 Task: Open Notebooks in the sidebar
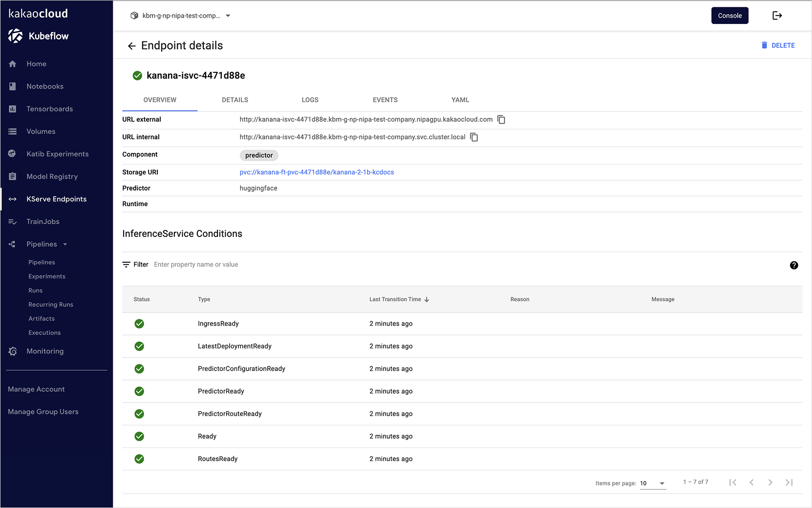(x=45, y=86)
